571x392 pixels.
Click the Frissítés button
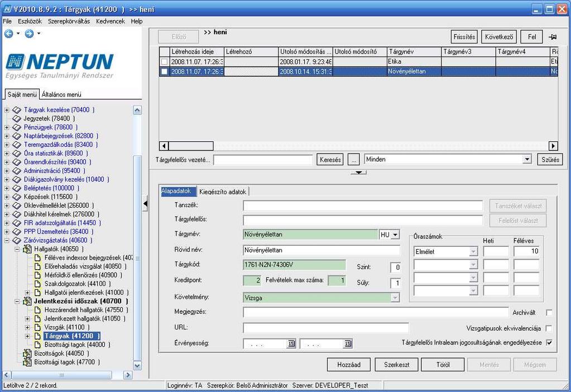(464, 37)
